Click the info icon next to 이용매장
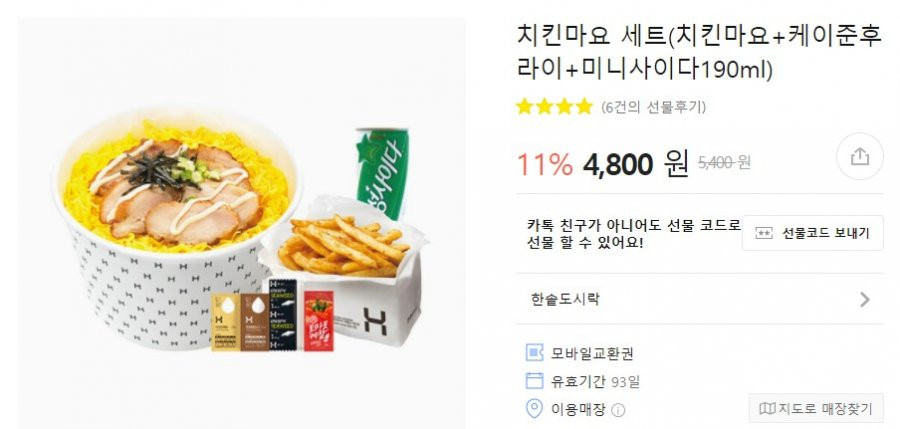Image resolution: width=900 pixels, height=429 pixels. (618, 411)
